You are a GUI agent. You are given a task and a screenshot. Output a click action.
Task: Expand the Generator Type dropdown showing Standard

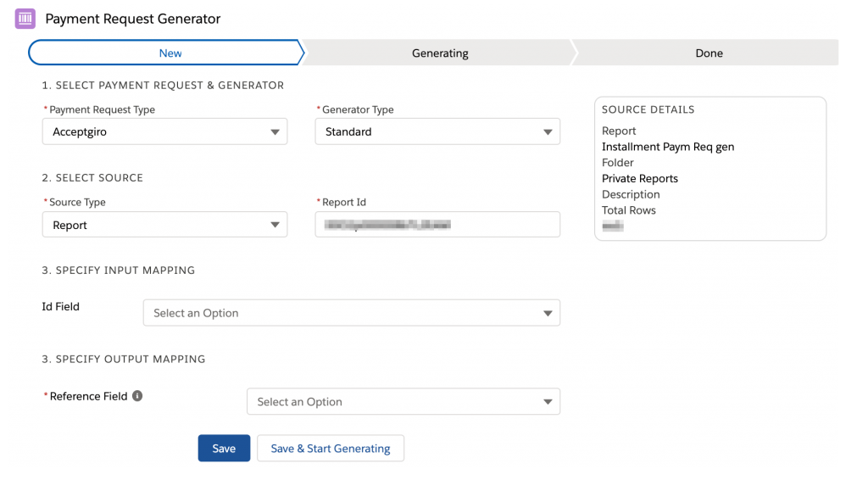pyautogui.click(x=437, y=132)
